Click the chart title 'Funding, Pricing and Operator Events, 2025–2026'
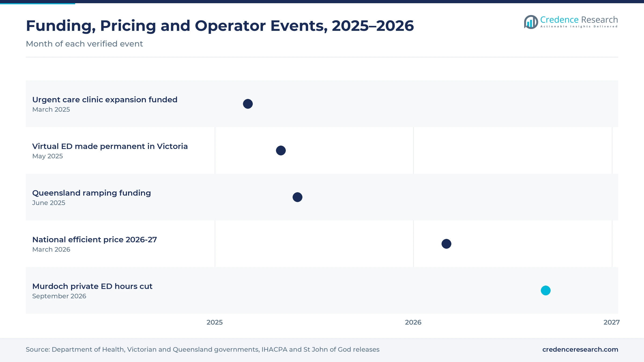644x362 pixels. tap(220, 26)
